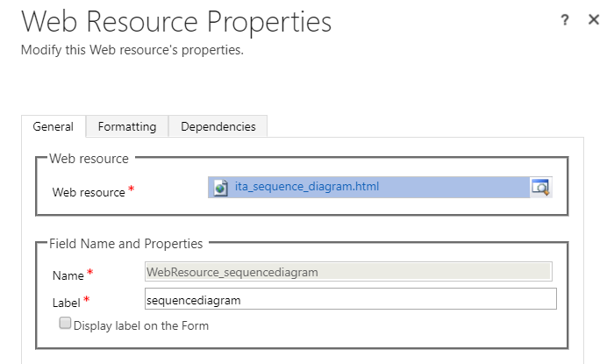Open the ita_sequence_diagram.html link
This screenshot has width=614, height=364.
306,186
